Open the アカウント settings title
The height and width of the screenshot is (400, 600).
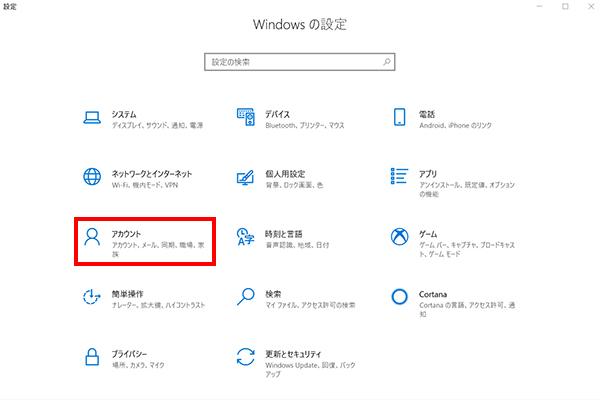pos(126,234)
